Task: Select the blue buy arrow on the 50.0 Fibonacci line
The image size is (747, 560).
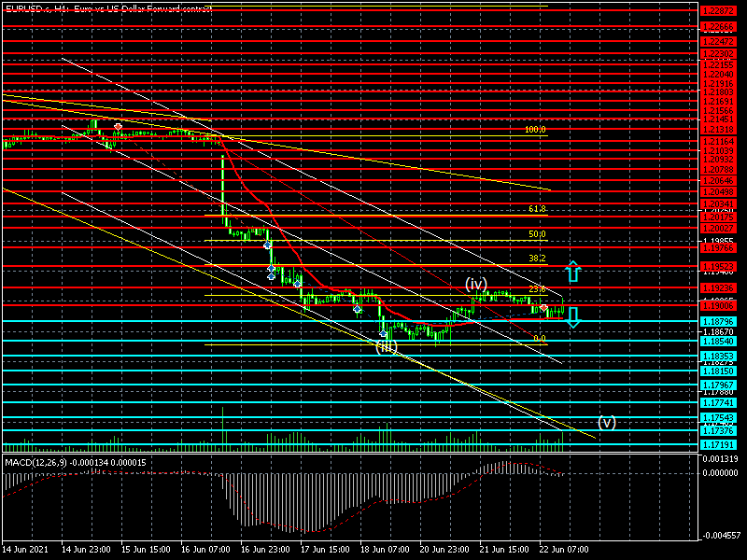Action: pos(267,245)
